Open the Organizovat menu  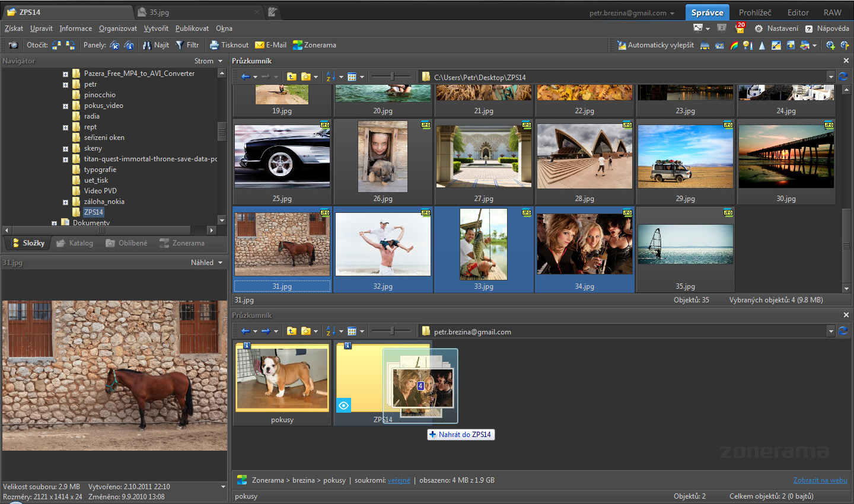pos(118,28)
